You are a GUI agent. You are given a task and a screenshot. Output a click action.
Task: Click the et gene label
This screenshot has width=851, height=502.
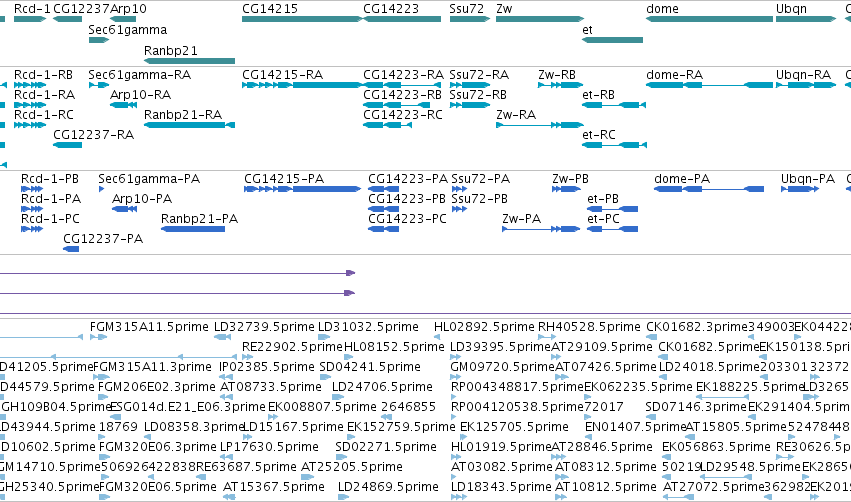click(587, 30)
